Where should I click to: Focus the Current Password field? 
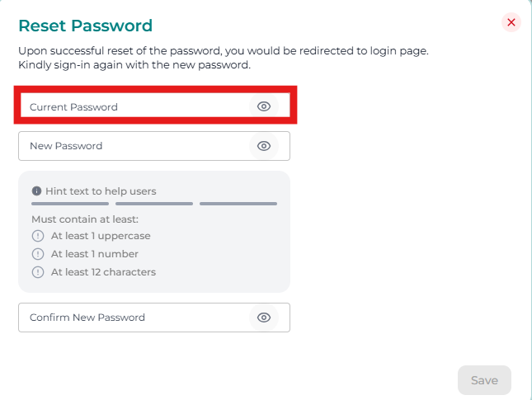(132, 107)
